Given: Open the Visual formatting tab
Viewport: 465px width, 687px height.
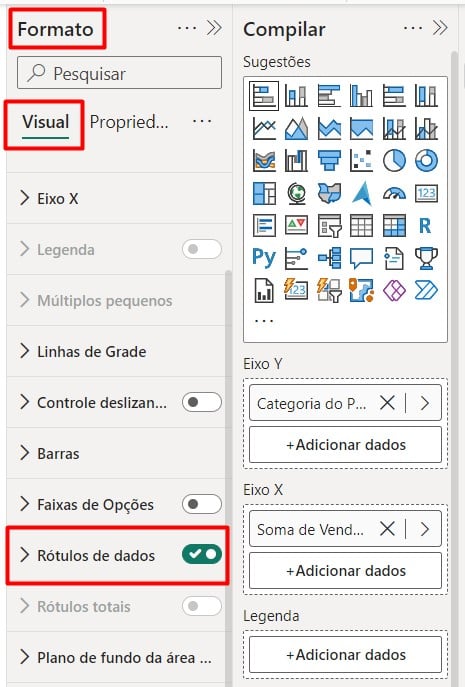Looking at the screenshot, I should coord(46,122).
